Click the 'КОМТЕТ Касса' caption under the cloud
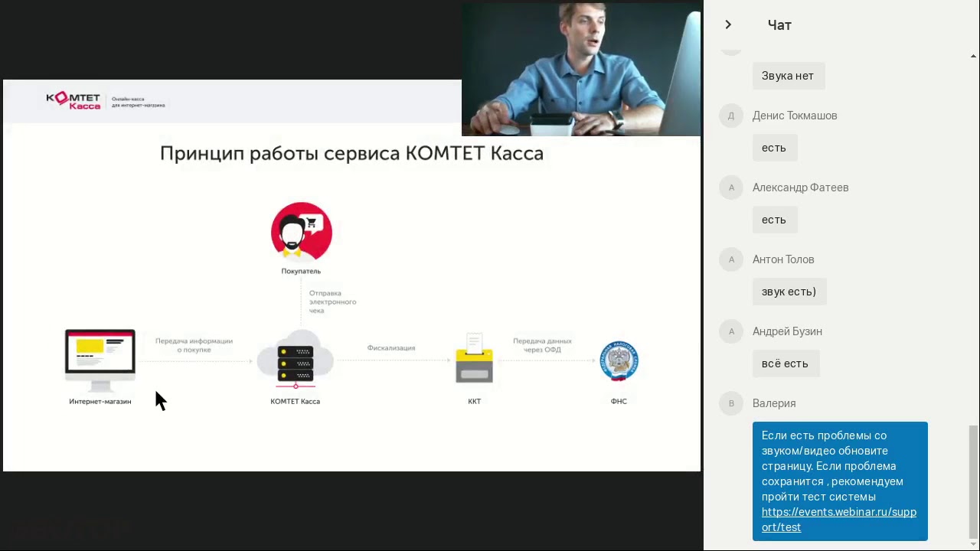 pos(295,401)
